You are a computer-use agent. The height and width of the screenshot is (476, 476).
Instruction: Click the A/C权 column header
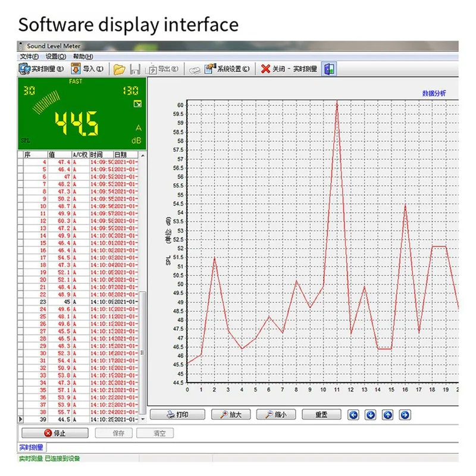80,155
